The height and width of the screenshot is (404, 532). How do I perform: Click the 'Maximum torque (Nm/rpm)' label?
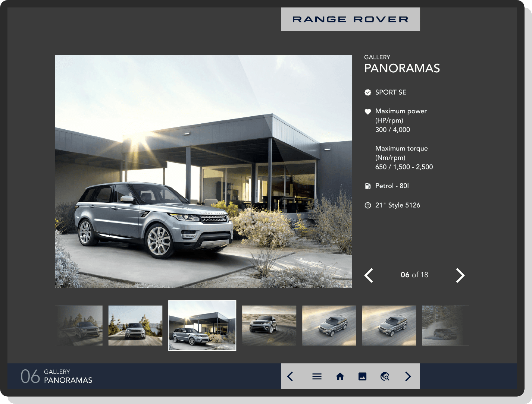(x=401, y=153)
